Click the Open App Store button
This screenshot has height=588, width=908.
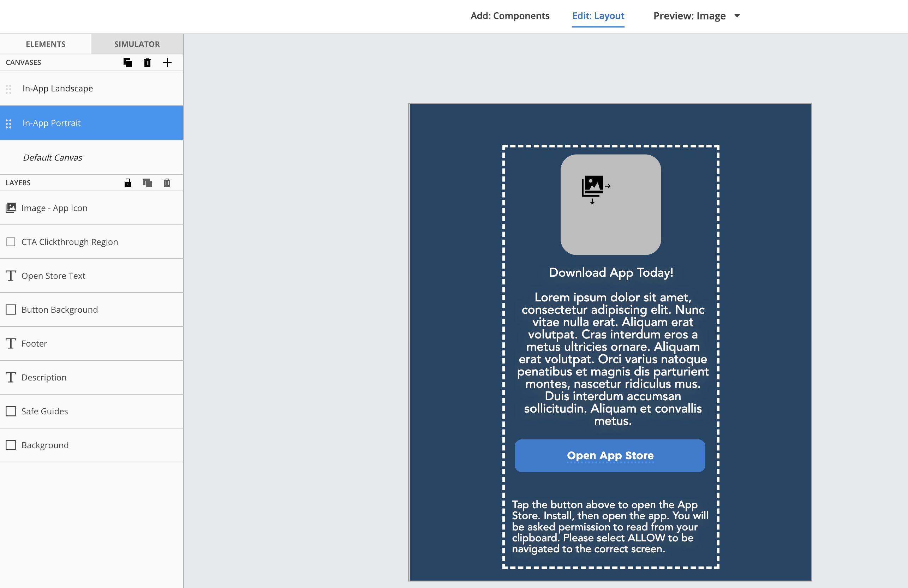point(610,455)
